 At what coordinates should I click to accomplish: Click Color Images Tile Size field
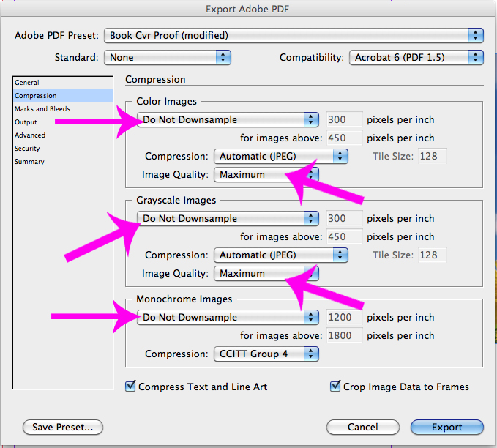click(432, 157)
